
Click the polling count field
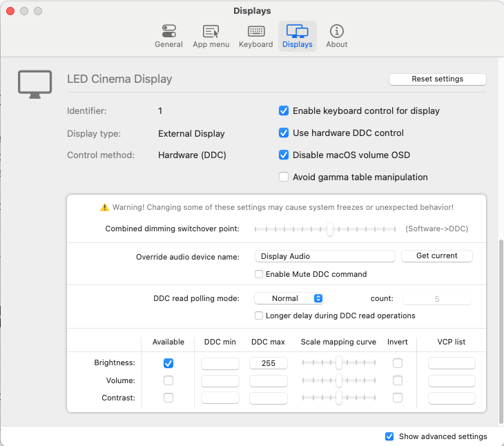(x=437, y=299)
